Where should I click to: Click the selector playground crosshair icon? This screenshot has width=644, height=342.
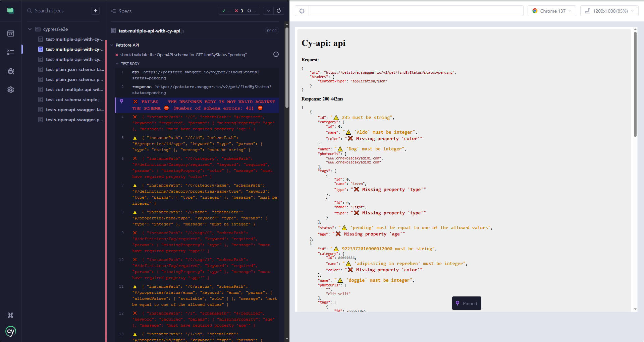(302, 11)
